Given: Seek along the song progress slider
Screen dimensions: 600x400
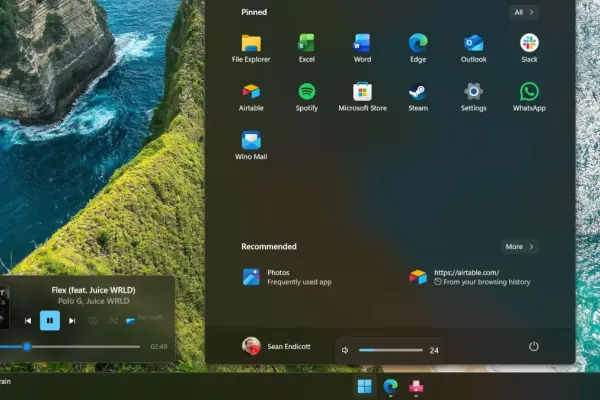Looking at the screenshot, I should click(x=70, y=347).
